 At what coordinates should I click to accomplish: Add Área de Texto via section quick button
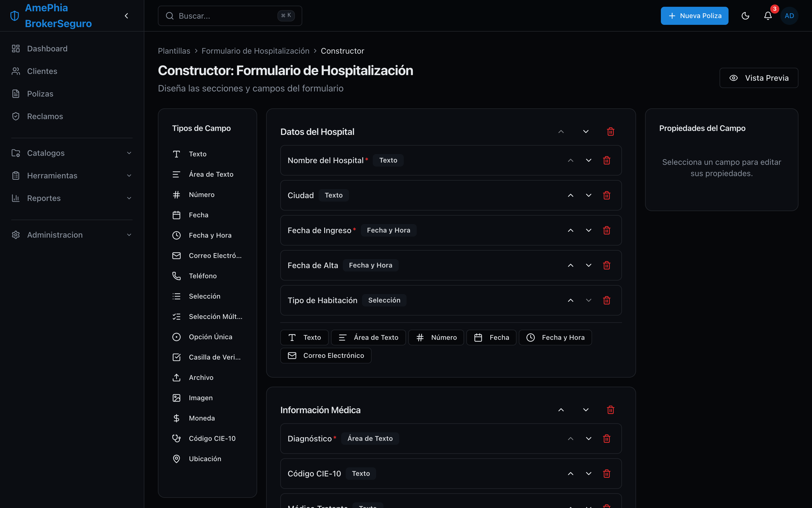pyautogui.click(x=368, y=337)
